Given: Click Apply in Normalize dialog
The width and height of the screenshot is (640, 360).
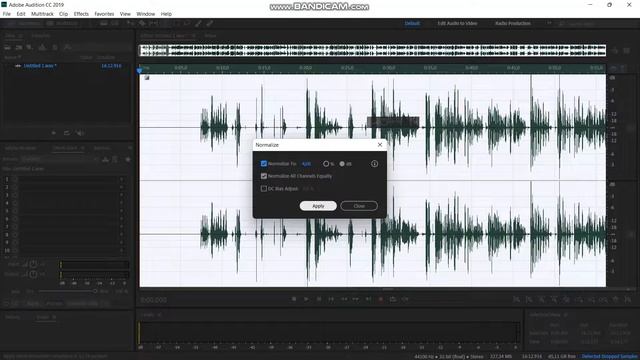Looking at the screenshot, I should coord(318,206).
